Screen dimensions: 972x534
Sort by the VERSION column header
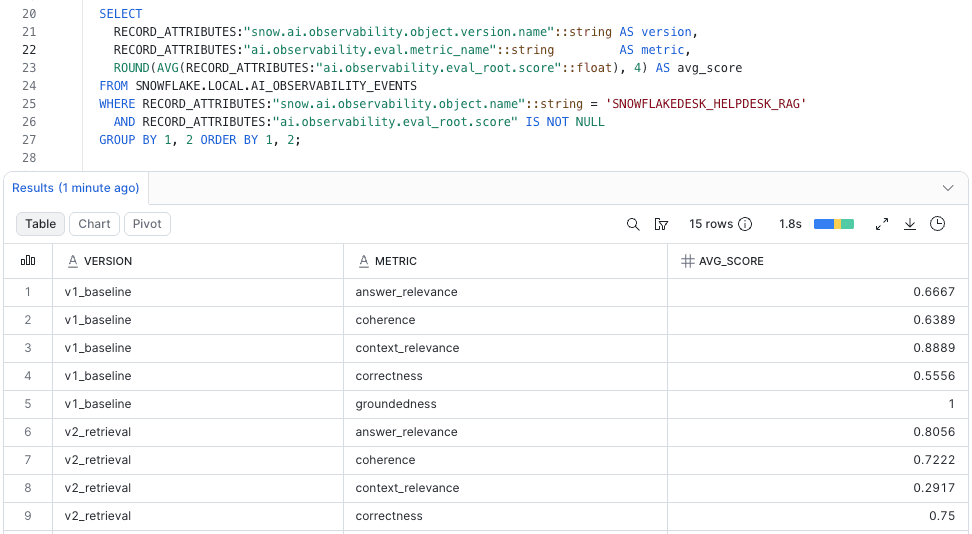(x=108, y=261)
